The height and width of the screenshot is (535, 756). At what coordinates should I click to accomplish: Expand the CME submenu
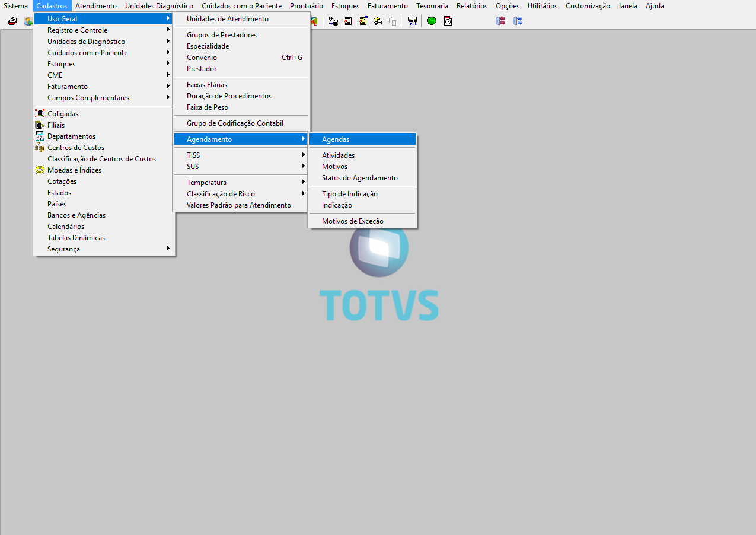tap(104, 75)
